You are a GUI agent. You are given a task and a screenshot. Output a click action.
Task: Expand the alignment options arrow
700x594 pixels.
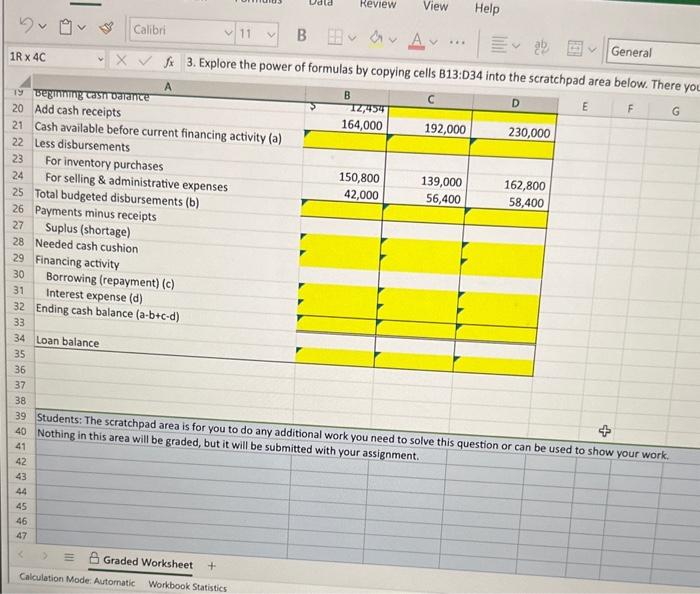click(x=516, y=46)
